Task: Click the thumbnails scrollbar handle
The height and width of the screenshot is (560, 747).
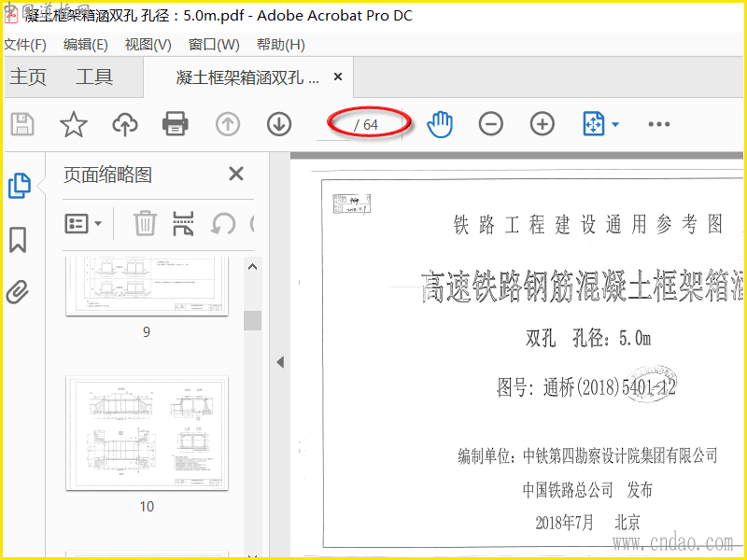Action: [252, 320]
